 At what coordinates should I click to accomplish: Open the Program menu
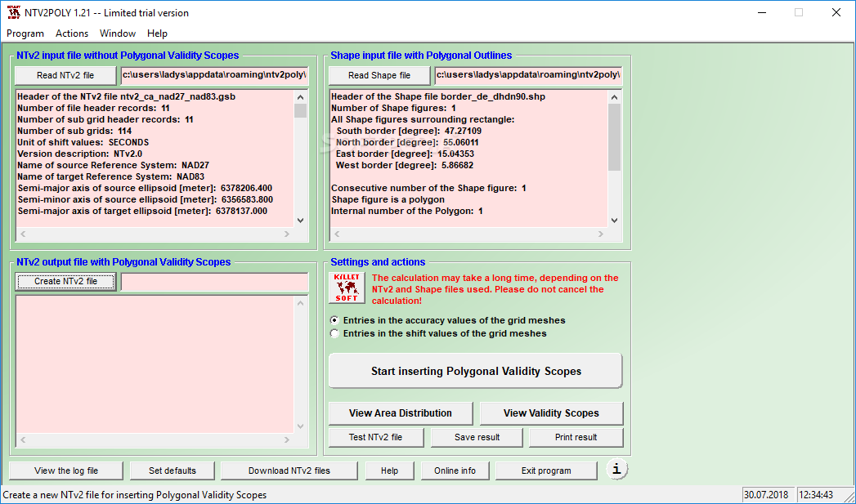tap(25, 33)
